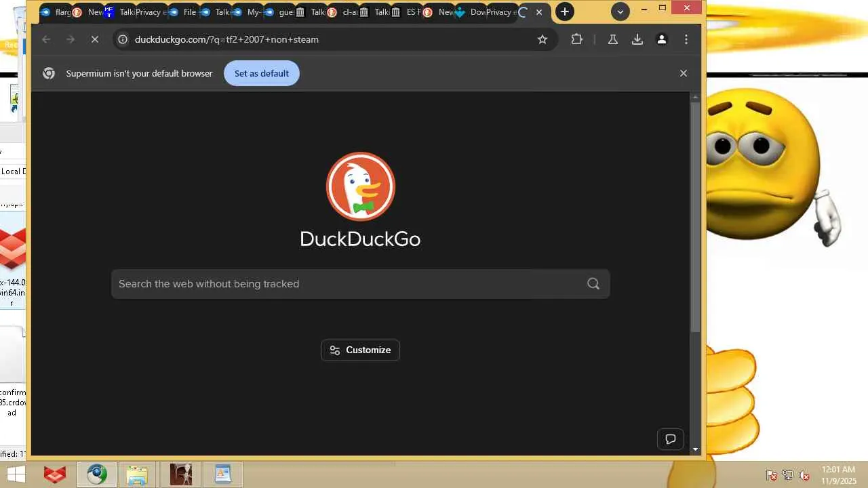Switch to the "cl-a" tab
This screenshot has width=868, height=488.
click(x=343, y=12)
